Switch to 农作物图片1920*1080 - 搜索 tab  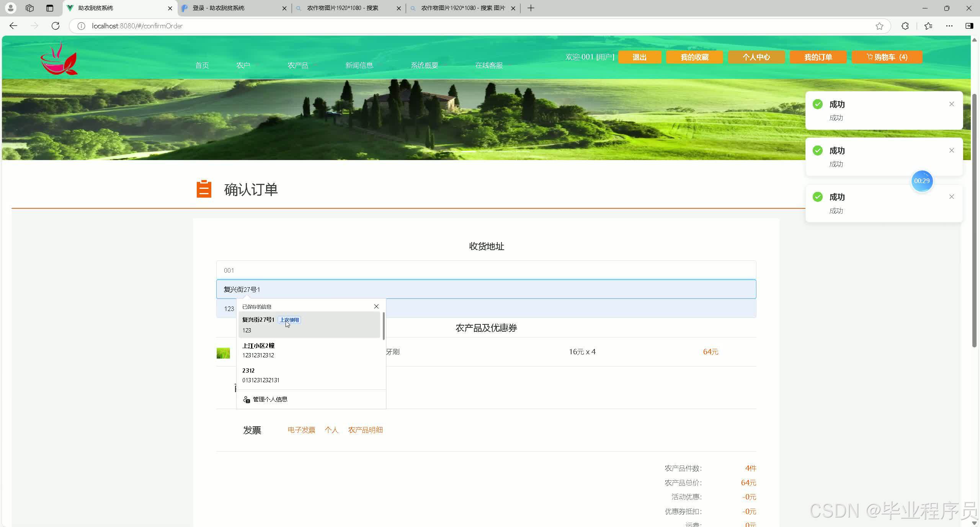pos(348,8)
